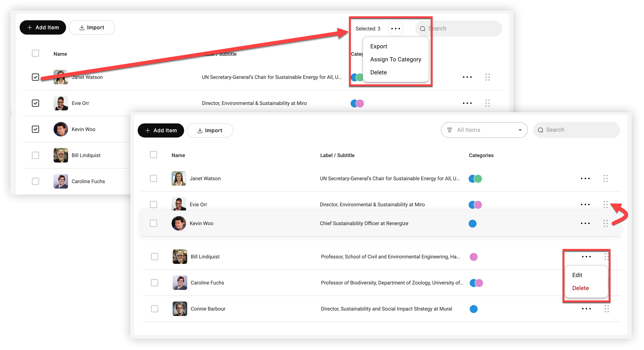644x350 pixels.
Task: Click Connie Barbour's blue category dot
Action: tap(473, 309)
